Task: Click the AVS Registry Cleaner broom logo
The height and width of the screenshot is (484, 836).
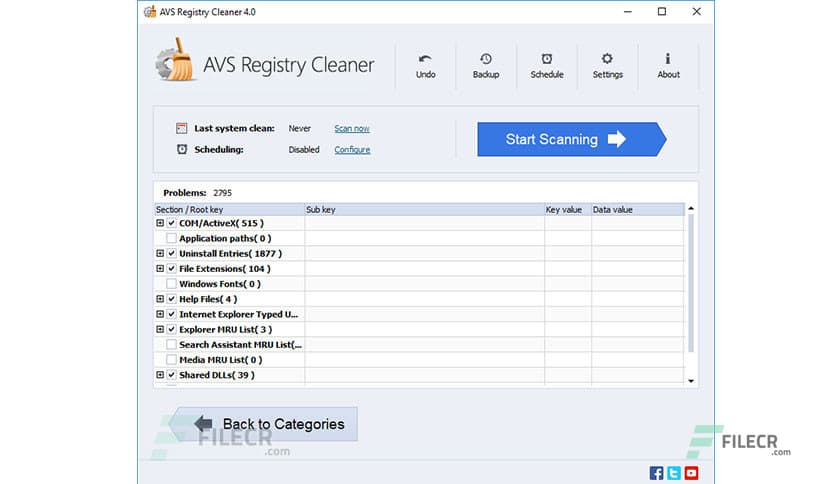Action: coord(174,60)
